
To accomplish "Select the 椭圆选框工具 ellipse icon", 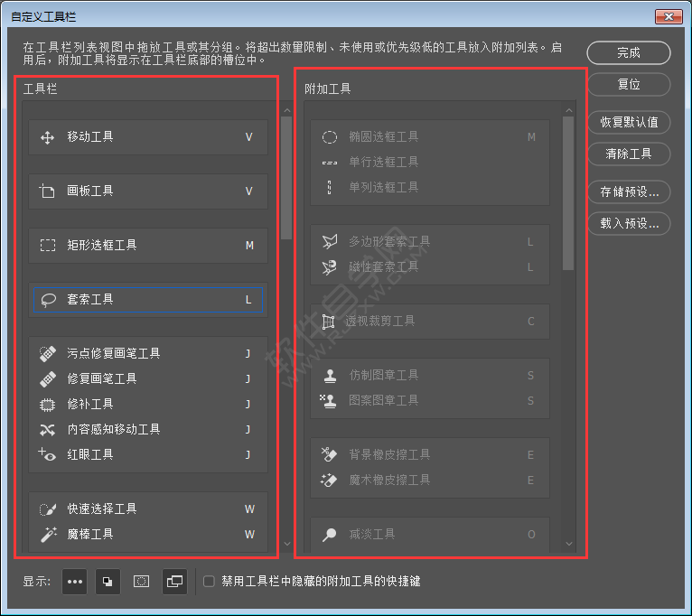I will coord(329,137).
